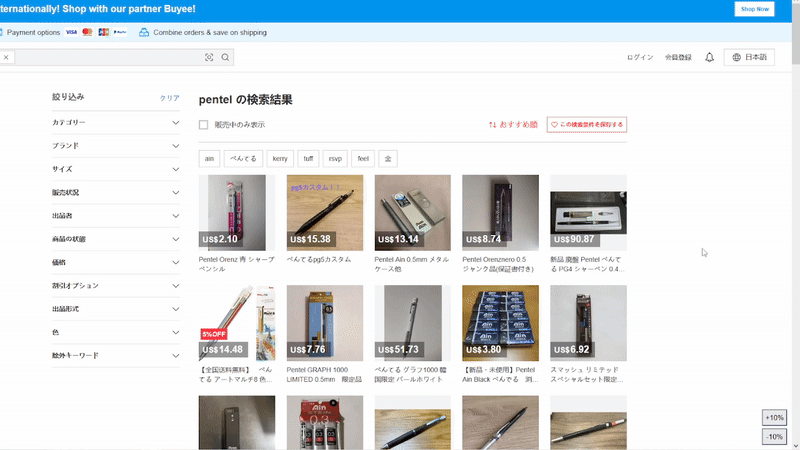This screenshot has width=800, height=450.
Task: Click heart icon in save search button
Action: coord(554,124)
